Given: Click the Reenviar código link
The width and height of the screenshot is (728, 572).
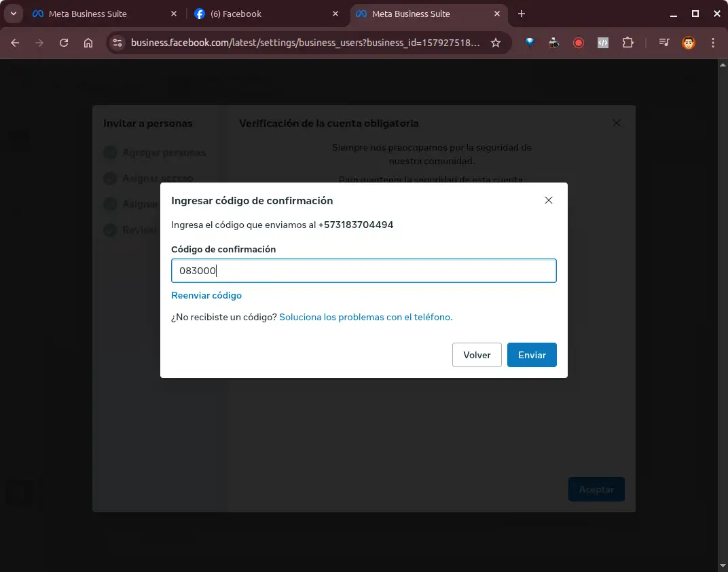Looking at the screenshot, I should coord(206,295).
